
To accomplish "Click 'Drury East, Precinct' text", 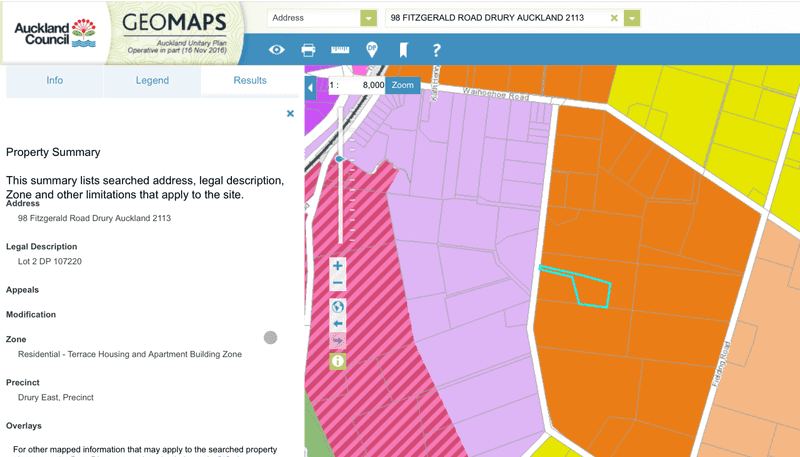I will coord(56,397).
